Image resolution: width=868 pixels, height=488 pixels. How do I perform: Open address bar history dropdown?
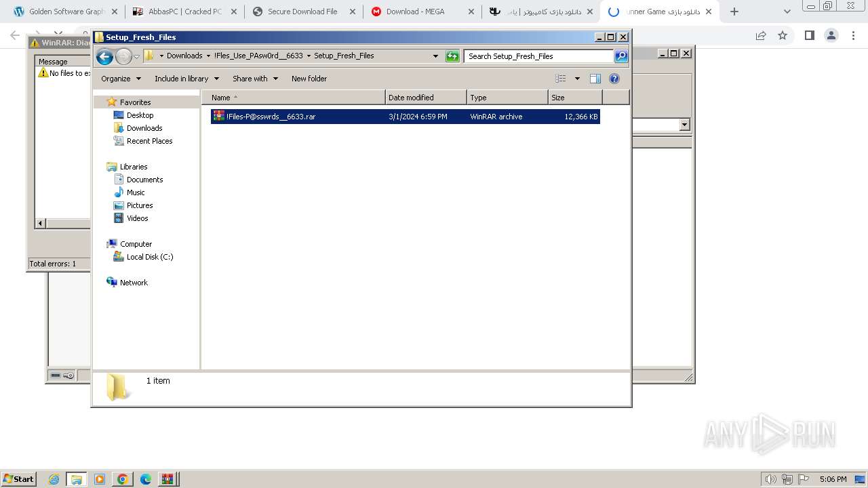(435, 56)
